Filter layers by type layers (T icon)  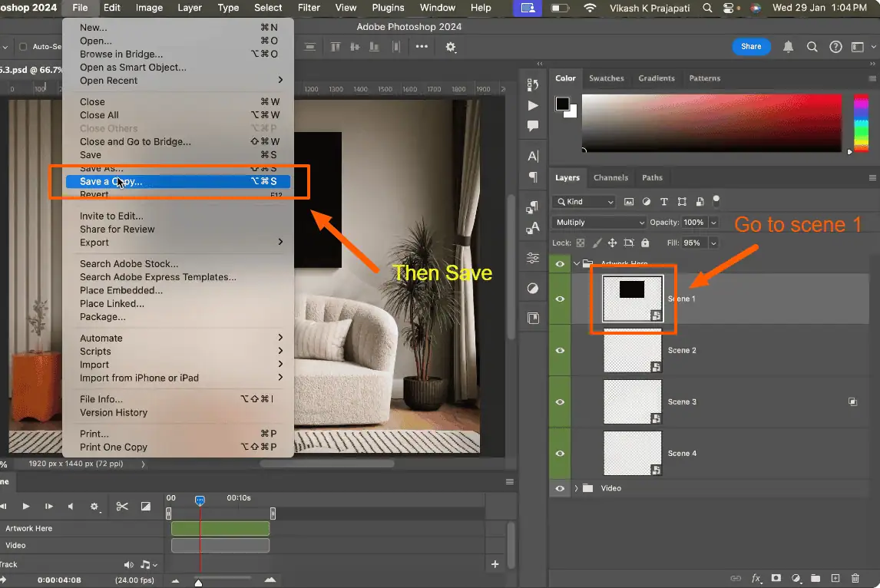663,202
